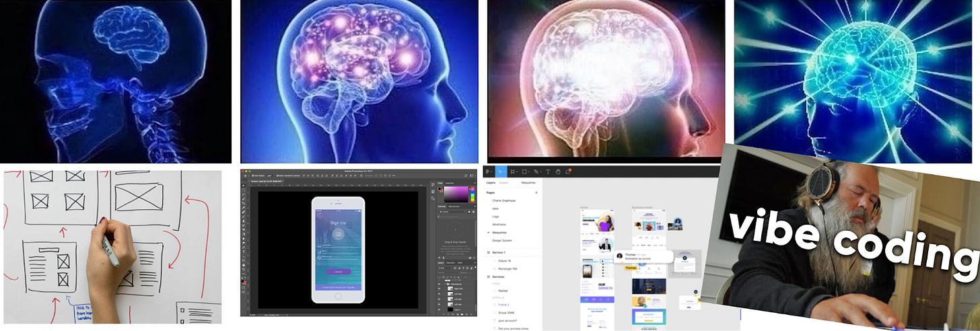
Task: Hide the Right side layer eye icon
Action: (x=439, y=289)
